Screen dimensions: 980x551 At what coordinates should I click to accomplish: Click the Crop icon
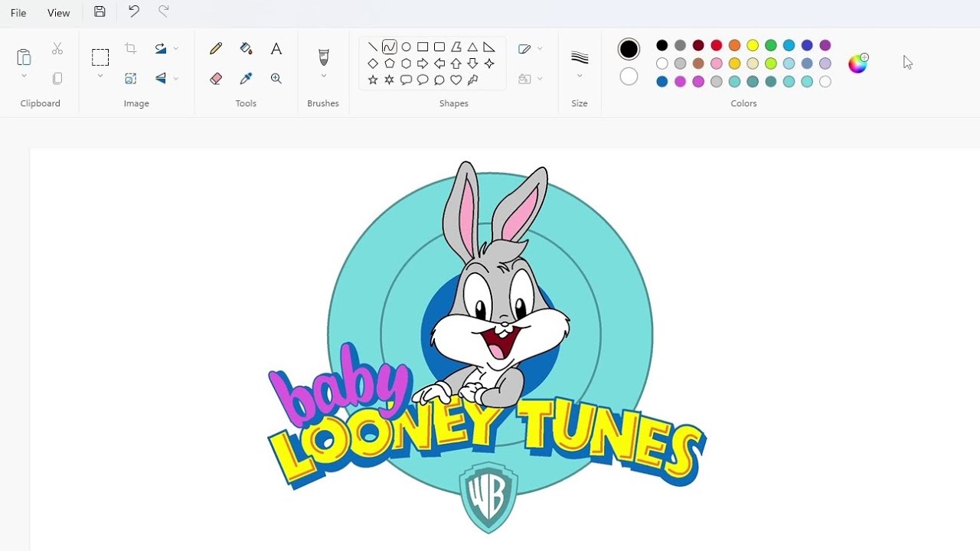pos(131,49)
